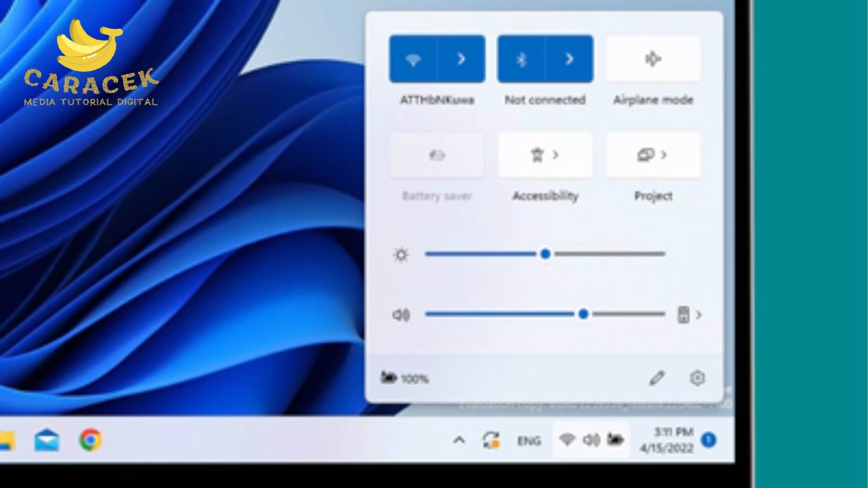The width and height of the screenshot is (868, 488).
Task: Select sound output device icon
Action: 684,315
